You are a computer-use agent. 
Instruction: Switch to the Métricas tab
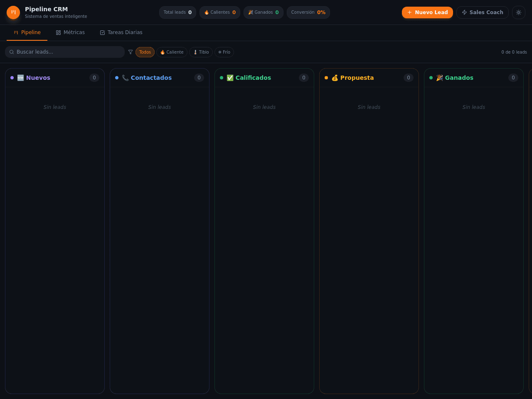pos(70,32)
